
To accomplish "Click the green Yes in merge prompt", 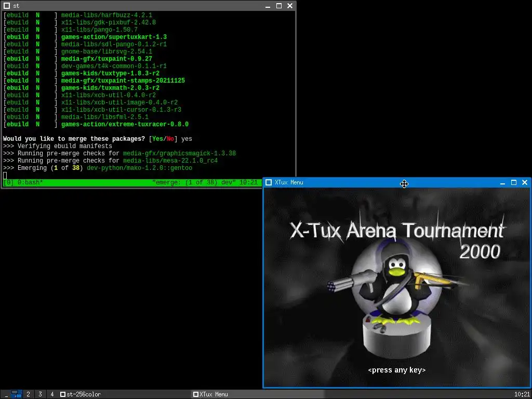I will tap(158, 139).
